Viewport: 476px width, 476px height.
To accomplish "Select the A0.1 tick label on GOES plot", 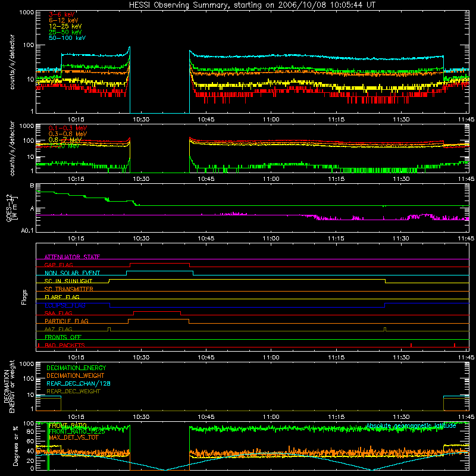I will 27,231.
